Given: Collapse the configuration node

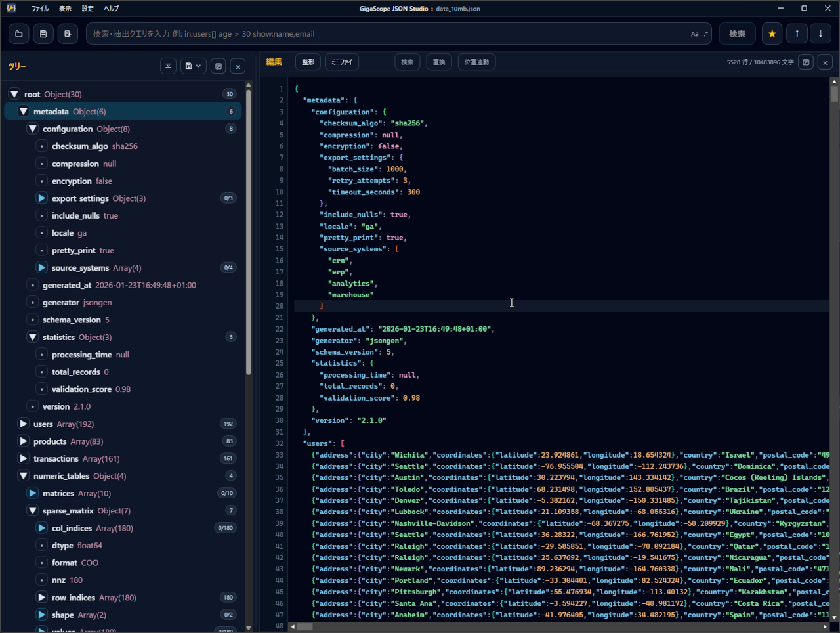Looking at the screenshot, I should 33,129.
